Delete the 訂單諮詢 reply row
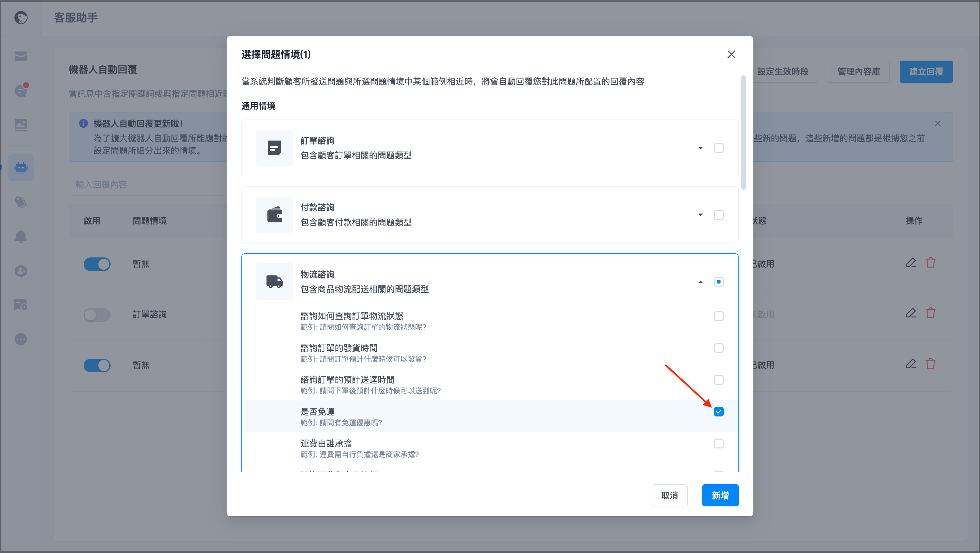Screen dimensions: 980x553 click(931, 313)
